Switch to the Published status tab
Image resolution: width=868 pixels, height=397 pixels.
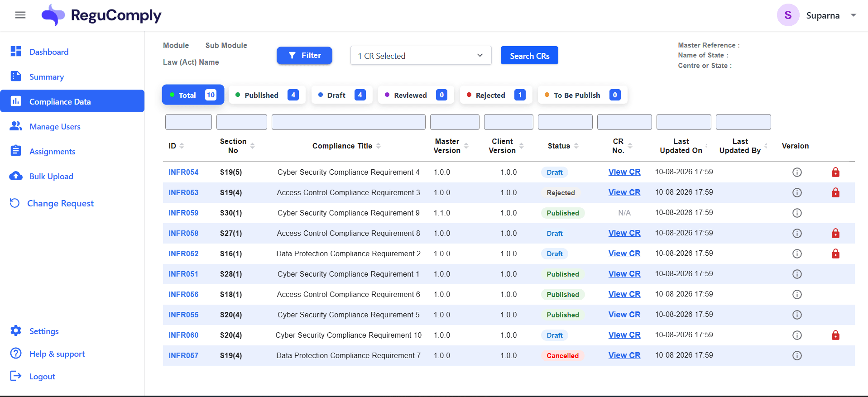point(267,95)
